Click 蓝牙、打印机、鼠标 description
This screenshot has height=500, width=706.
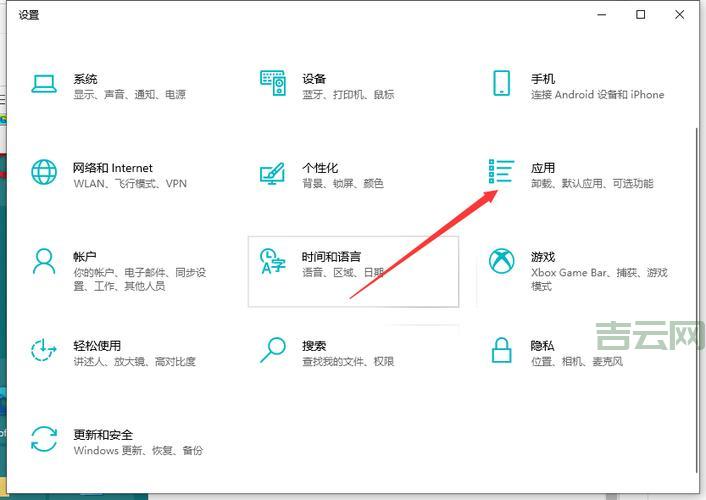[x=348, y=95]
